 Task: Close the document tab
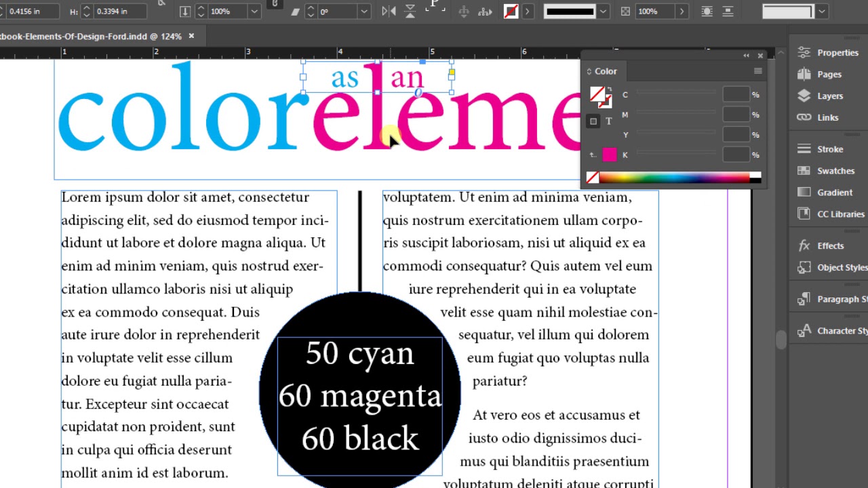coord(191,36)
